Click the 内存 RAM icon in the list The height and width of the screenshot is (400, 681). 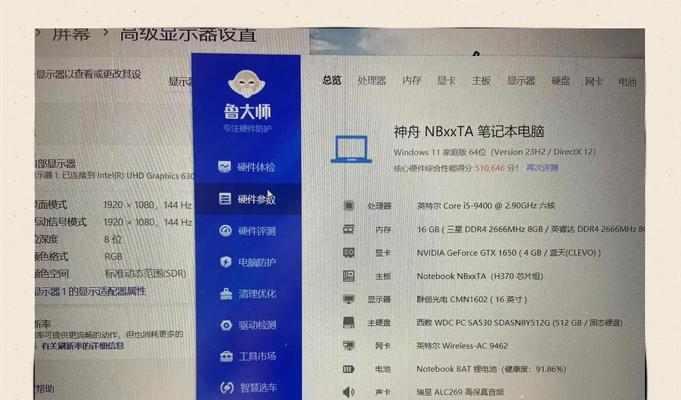coord(349,229)
